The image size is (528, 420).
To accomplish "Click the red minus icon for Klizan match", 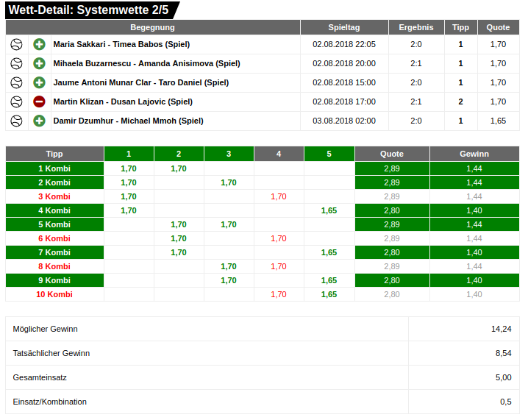I will coord(40,102).
